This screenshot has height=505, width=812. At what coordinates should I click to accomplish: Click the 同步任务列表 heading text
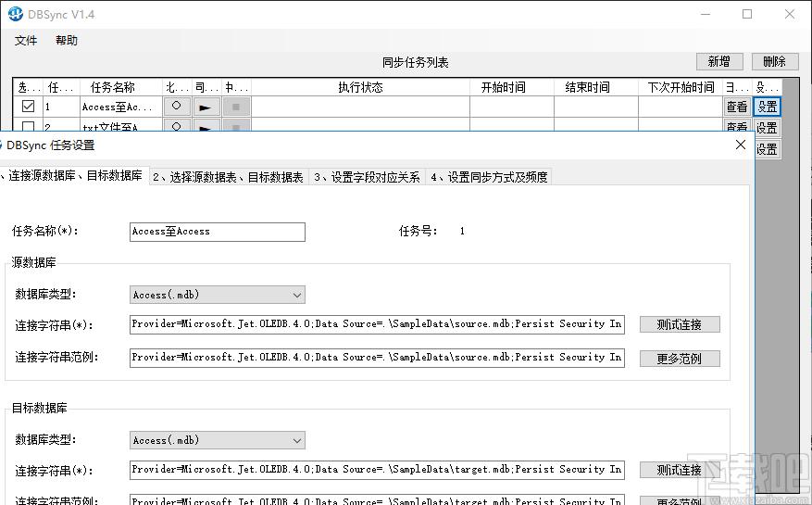click(415, 62)
